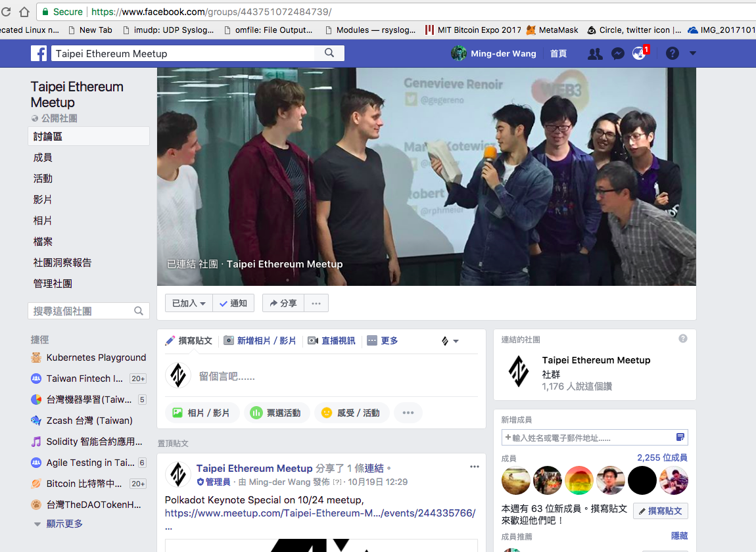The width and height of the screenshot is (756, 552).
Task: Open MetaMask bookmark
Action: tap(552, 30)
